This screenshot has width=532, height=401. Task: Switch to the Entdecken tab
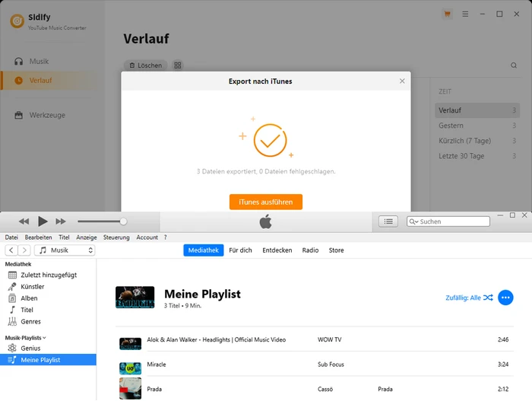click(277, 250)
